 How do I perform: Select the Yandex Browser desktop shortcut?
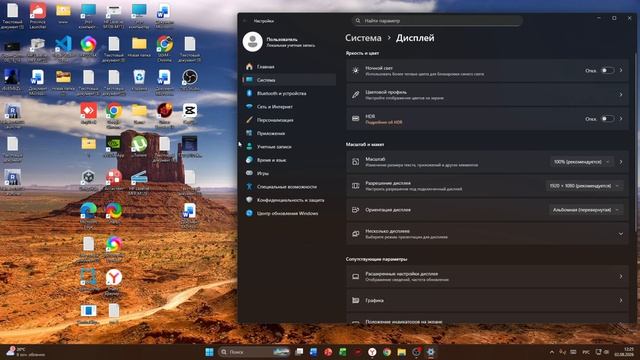(x=113, y=281)
